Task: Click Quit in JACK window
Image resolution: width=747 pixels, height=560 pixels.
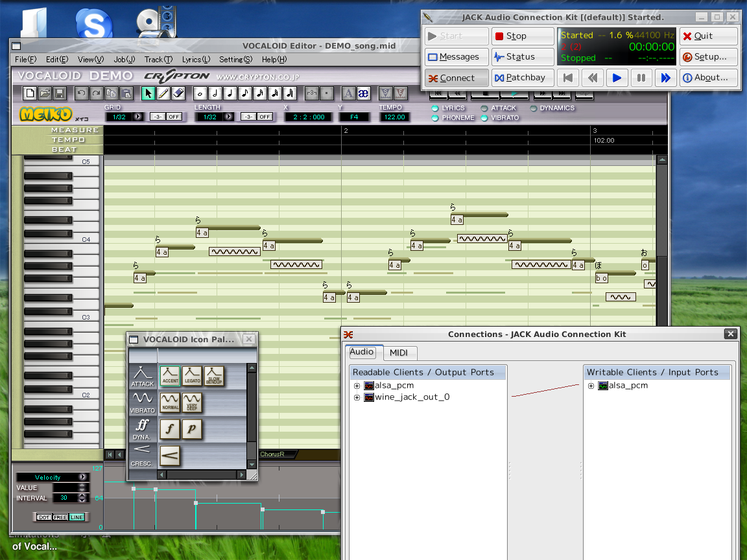Action: [x=708, y=36]
